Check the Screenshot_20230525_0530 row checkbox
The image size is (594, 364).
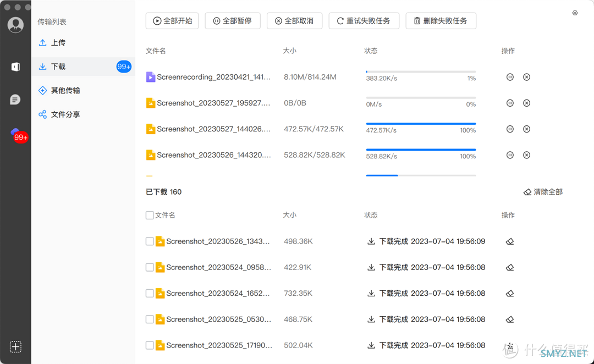point(150,319)
